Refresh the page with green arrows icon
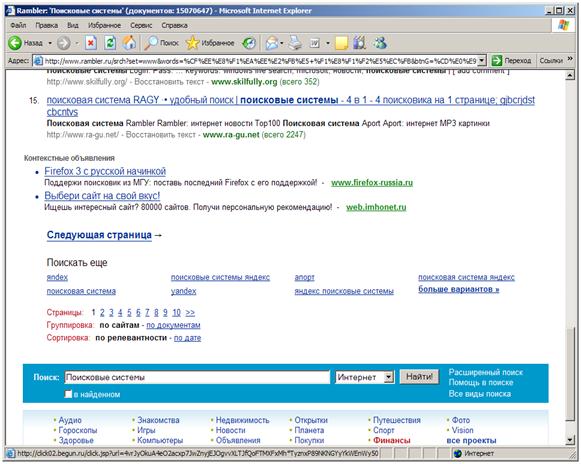This screenshot has height=464, width=581. click(110, 43)
